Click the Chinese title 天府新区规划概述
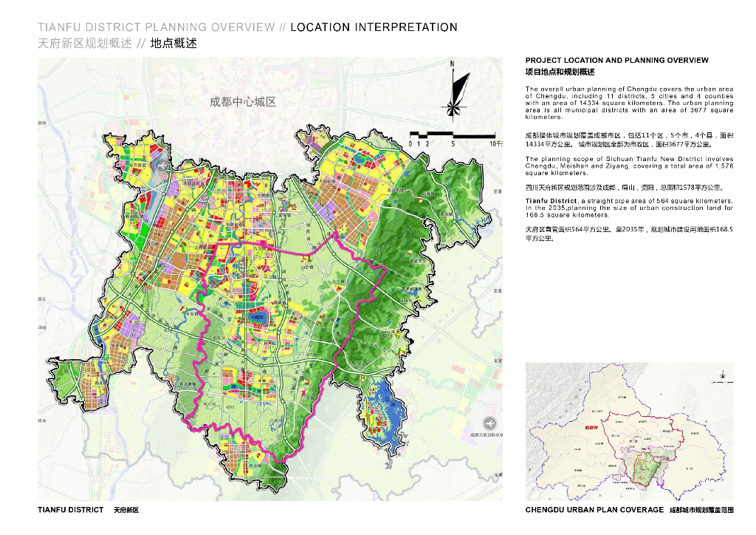 [x=85, y=44]
